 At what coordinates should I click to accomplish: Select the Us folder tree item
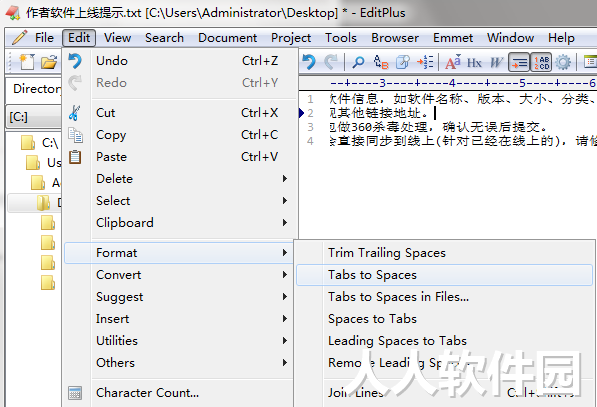(x=43, y=163)
